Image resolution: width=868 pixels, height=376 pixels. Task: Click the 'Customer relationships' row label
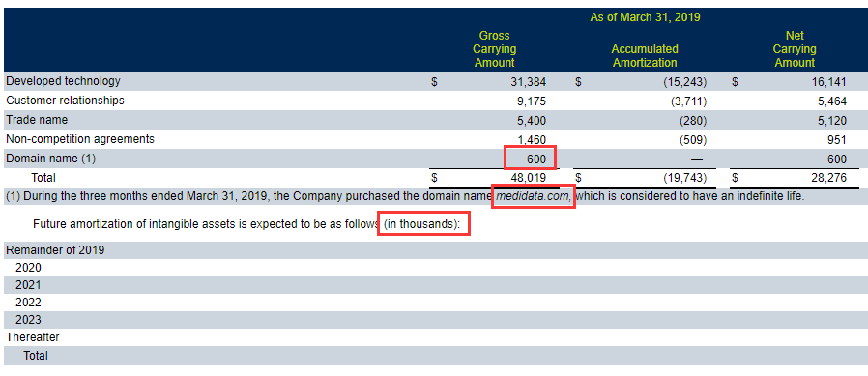[66, 101]
